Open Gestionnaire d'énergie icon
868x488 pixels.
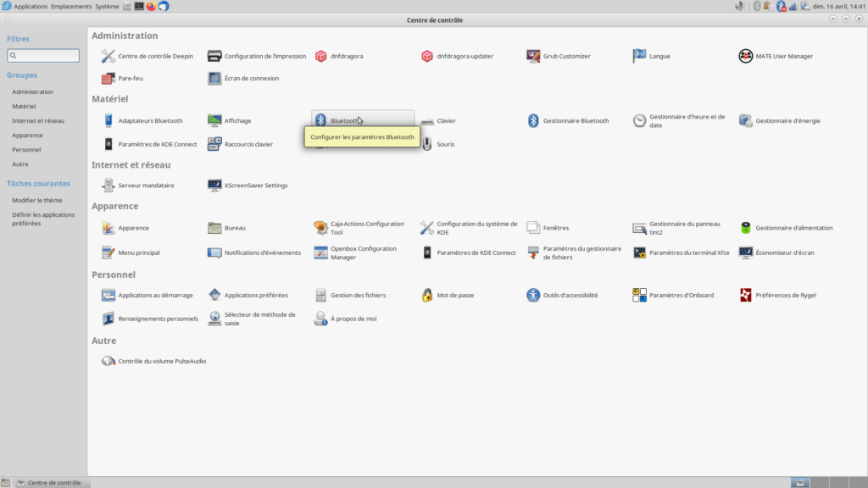click(x=746, y=120)
